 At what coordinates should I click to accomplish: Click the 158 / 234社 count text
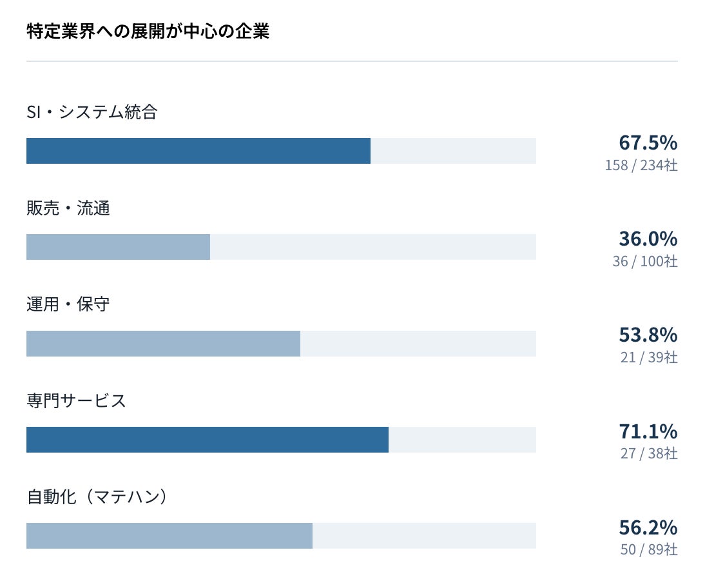[x=641, y=165]
